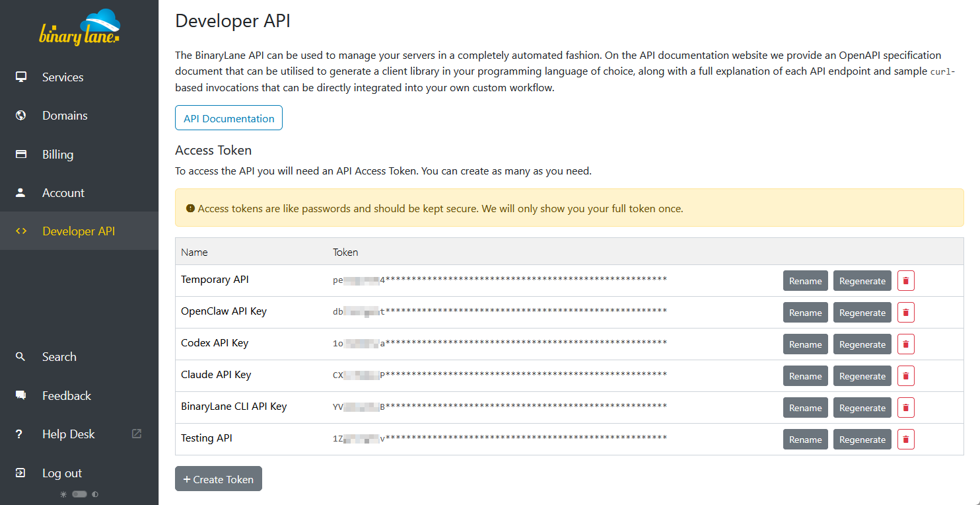The width and height of the screenshot is (980, 505).
Task: Click the dark mode half-circle icon
Action: point(95,494)
